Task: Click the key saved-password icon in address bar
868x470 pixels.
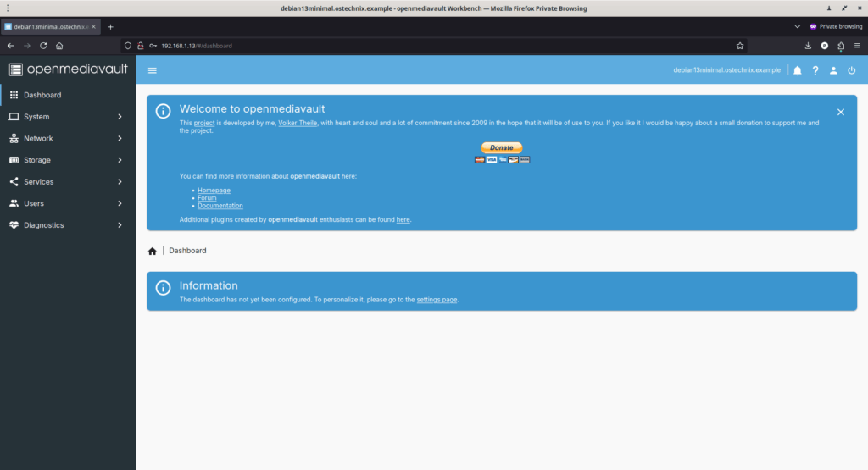Action: (153, 46)
